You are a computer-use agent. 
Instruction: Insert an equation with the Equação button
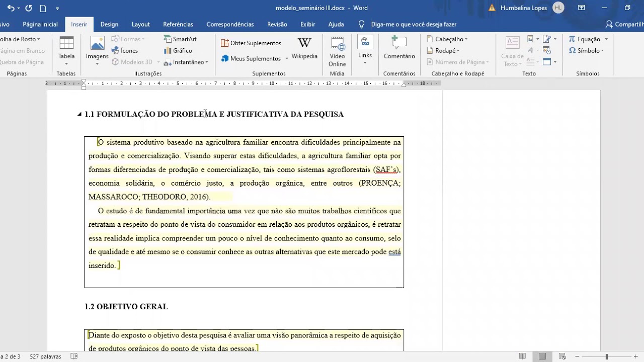(x=585, y=39)
